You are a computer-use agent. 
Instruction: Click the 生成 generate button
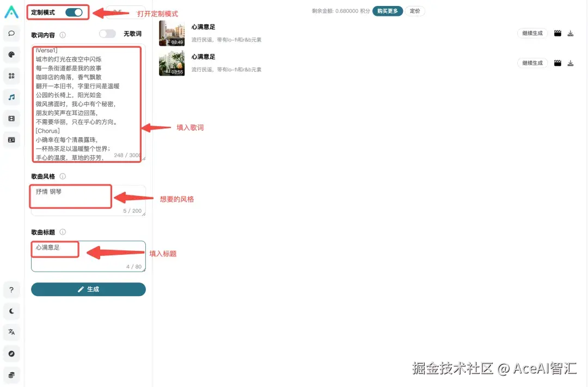coord(88,290)
